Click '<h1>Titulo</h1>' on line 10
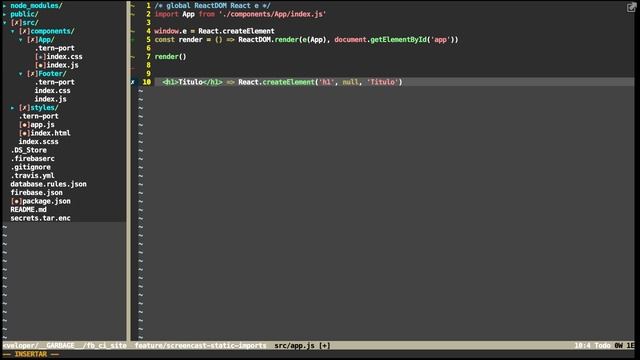This screenshot has height=360, width=640. 192,82
